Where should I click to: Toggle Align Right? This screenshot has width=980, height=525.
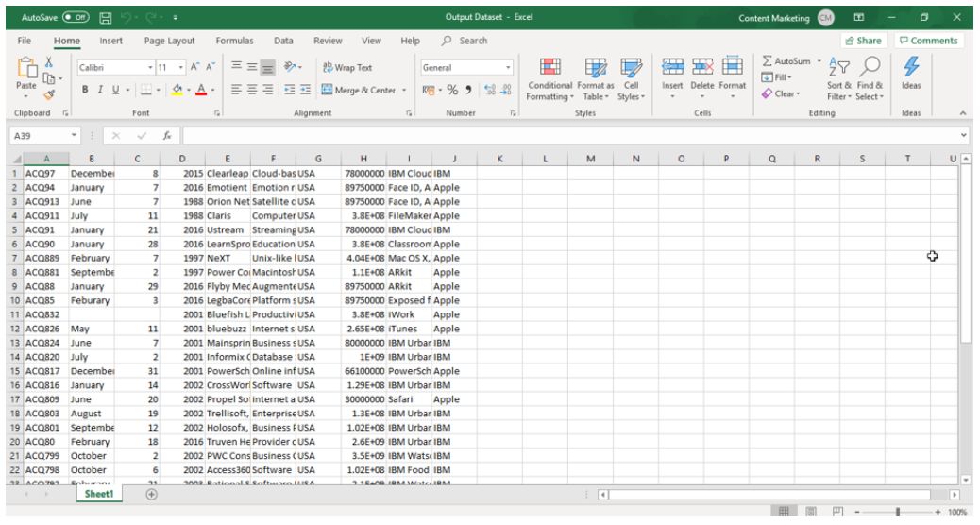(x=267, y=90)
